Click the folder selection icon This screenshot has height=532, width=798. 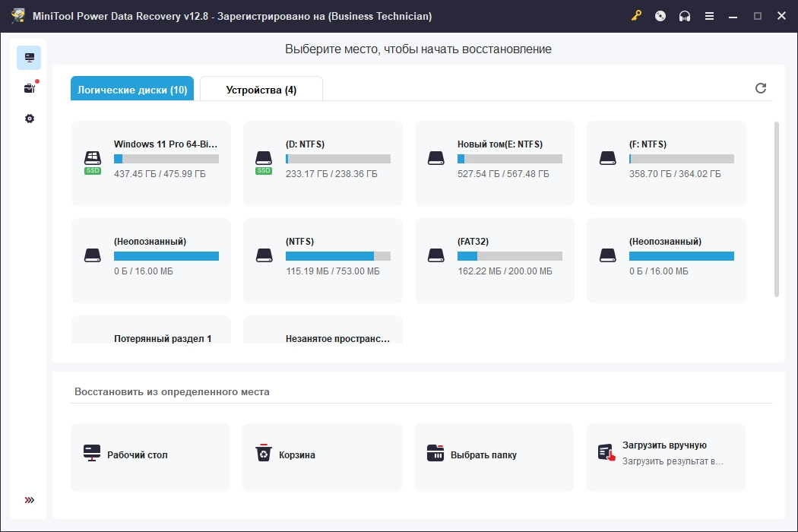435,453
